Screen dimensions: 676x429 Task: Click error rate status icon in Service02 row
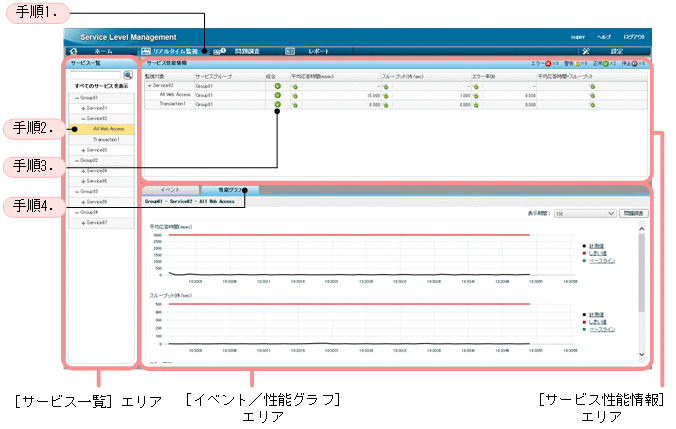click(x=476, y=87)
